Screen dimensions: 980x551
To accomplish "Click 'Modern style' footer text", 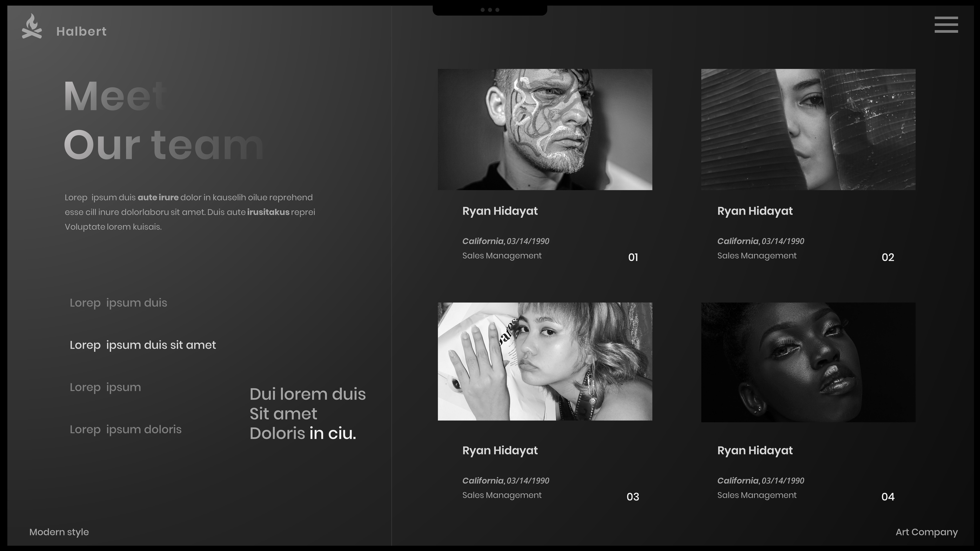I will 59,532.
